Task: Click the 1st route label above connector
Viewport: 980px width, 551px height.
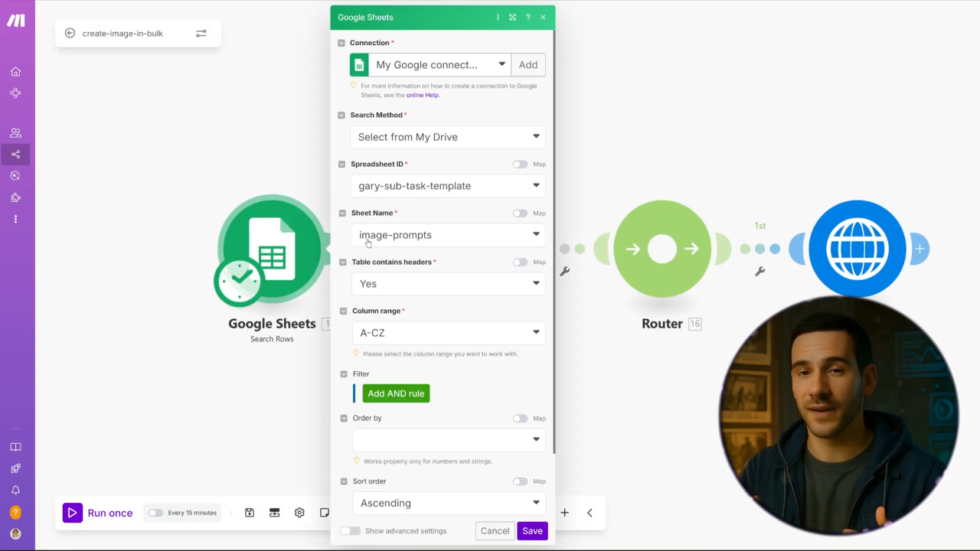Action: 760,226
